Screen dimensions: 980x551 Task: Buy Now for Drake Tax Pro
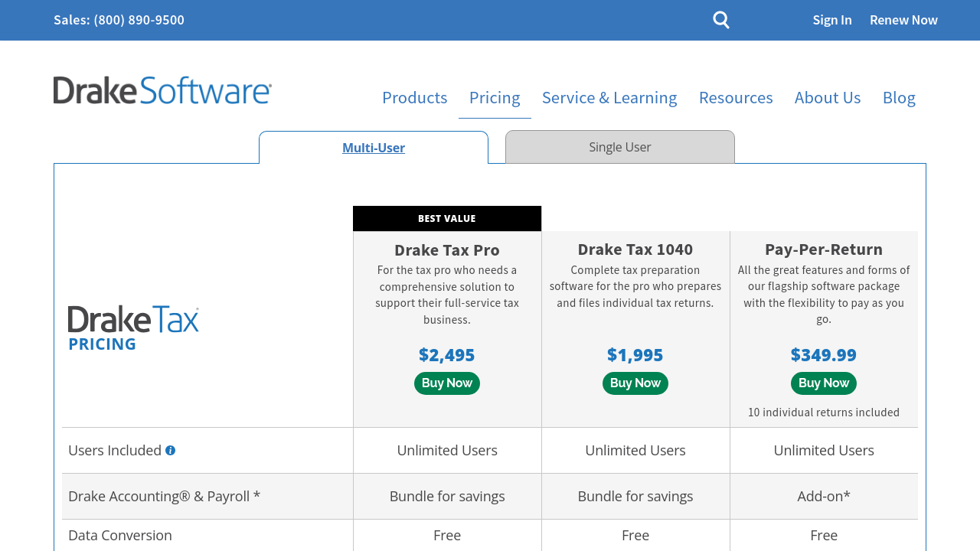click(447, 383)
